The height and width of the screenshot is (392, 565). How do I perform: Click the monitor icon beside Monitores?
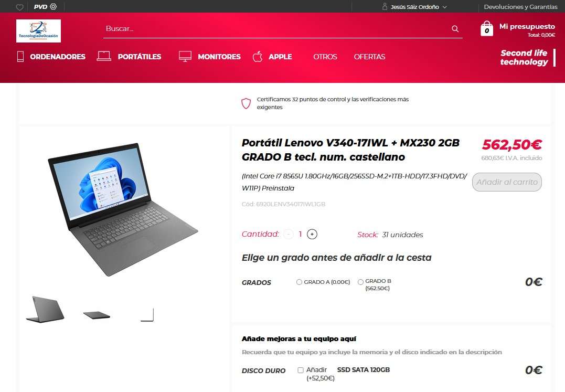185,56
